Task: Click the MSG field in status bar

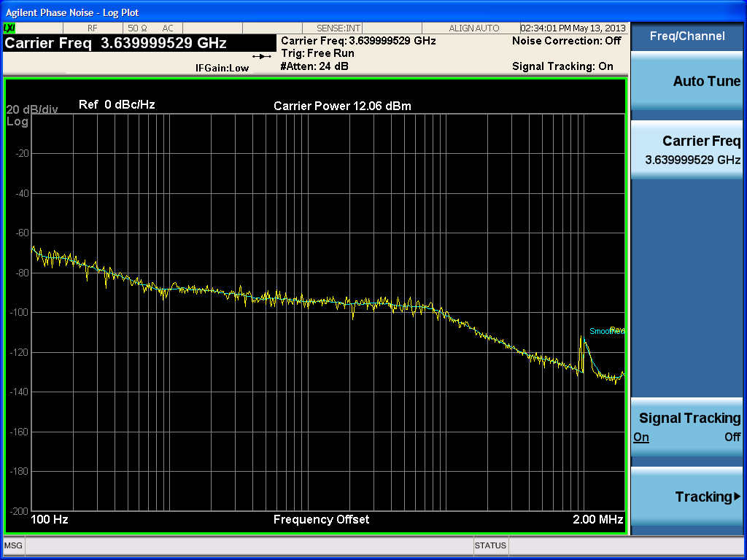Action: point(13,545)
